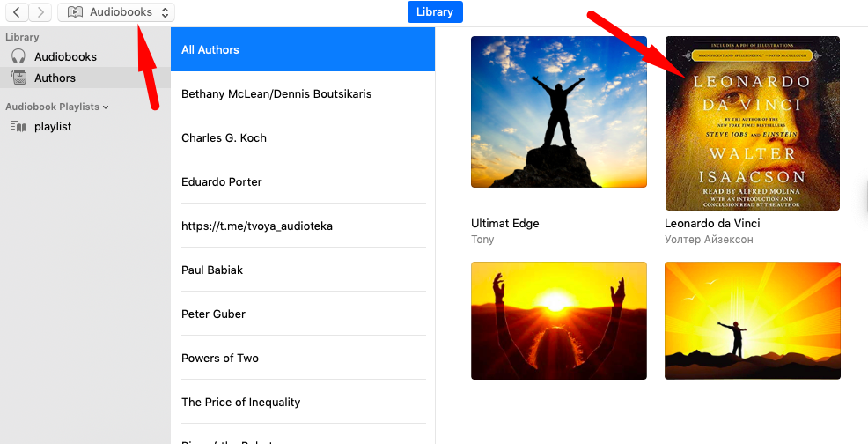
Task: Select All Authors row
Action: (303, 49)
